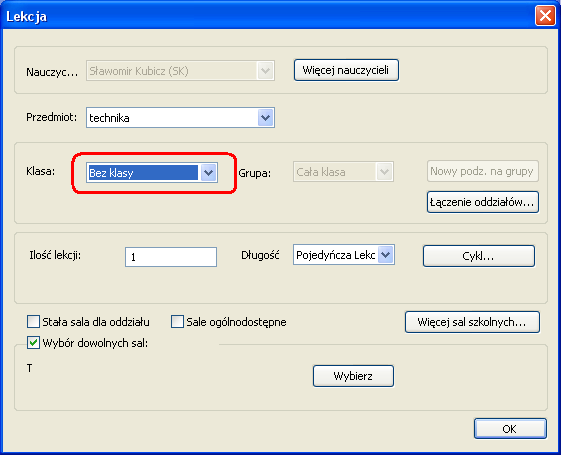561x455 pixels.
Task: Click the 'technika' subject field
Action: [x=172, y=117]
